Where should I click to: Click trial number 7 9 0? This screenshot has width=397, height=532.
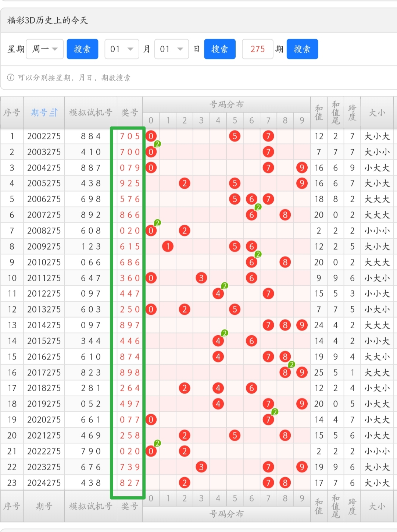point(91,451)
